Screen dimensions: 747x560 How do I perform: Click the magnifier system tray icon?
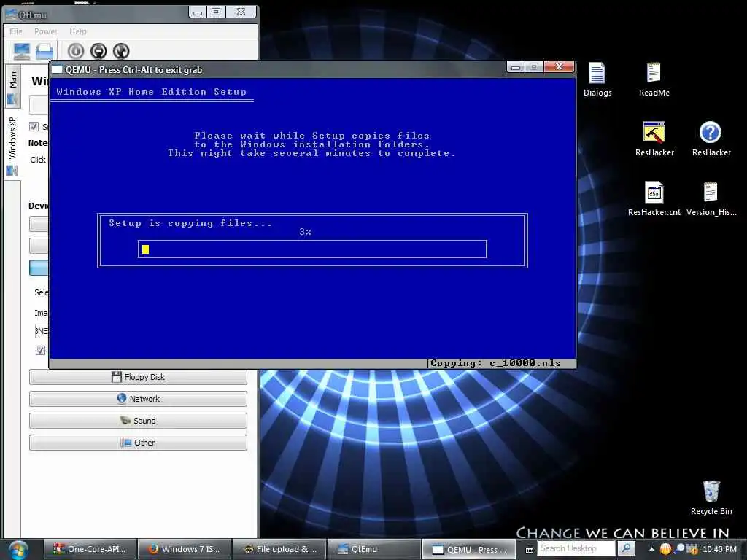coord(679,548)
